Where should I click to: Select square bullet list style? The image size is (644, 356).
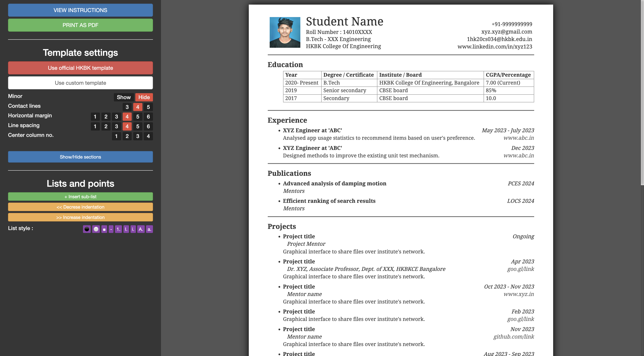[x=104, y=229]
